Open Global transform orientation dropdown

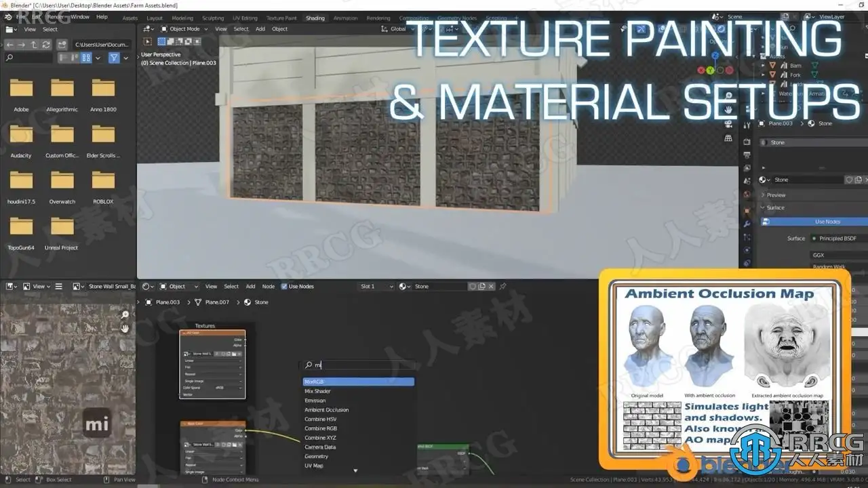pyautogui.click(x=398, y=29)
